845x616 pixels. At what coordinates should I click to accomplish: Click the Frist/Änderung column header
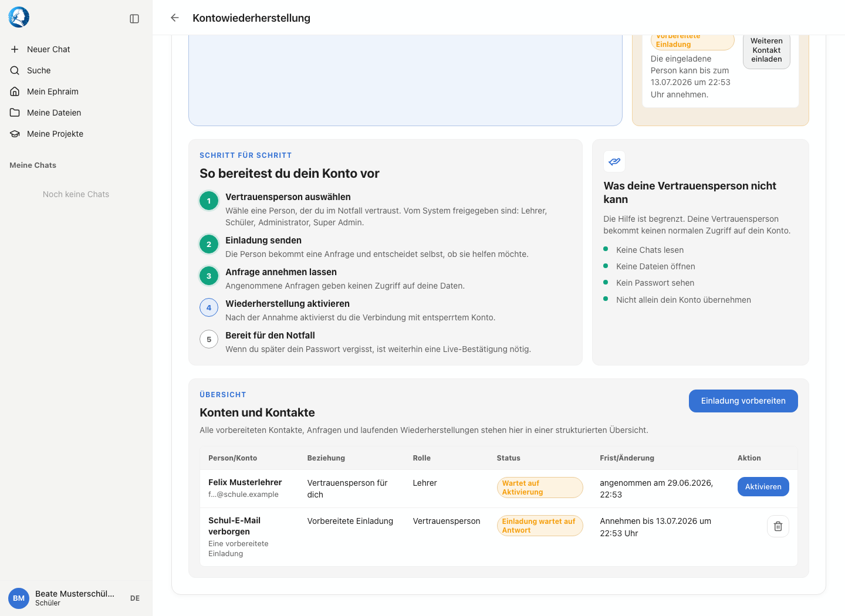pos(627,458)
